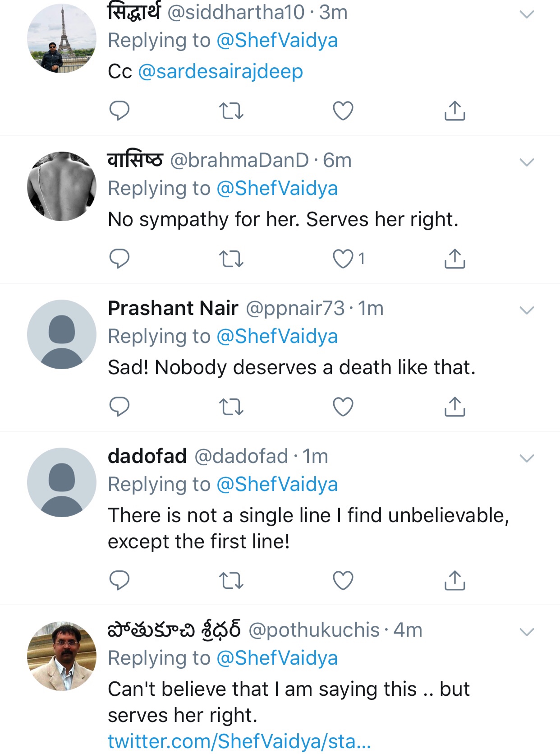Open options chevron on siddhartha10's tweet

click(527, 14)
